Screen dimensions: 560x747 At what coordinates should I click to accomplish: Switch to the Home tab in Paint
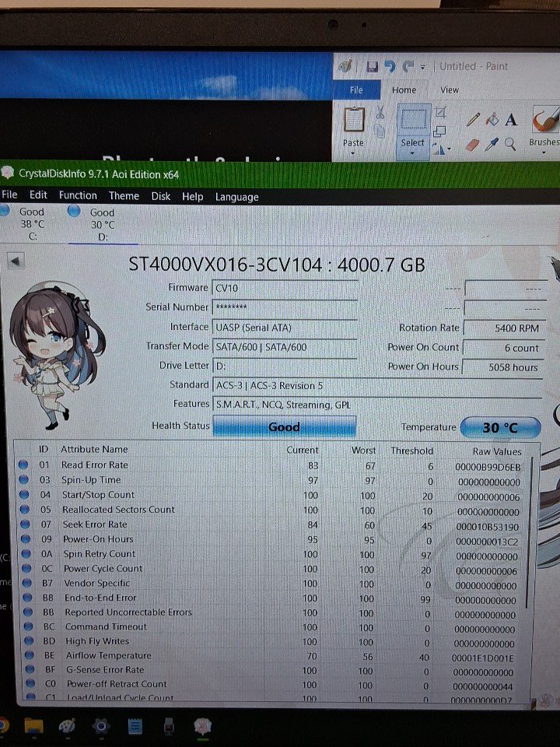coord(404,90)
